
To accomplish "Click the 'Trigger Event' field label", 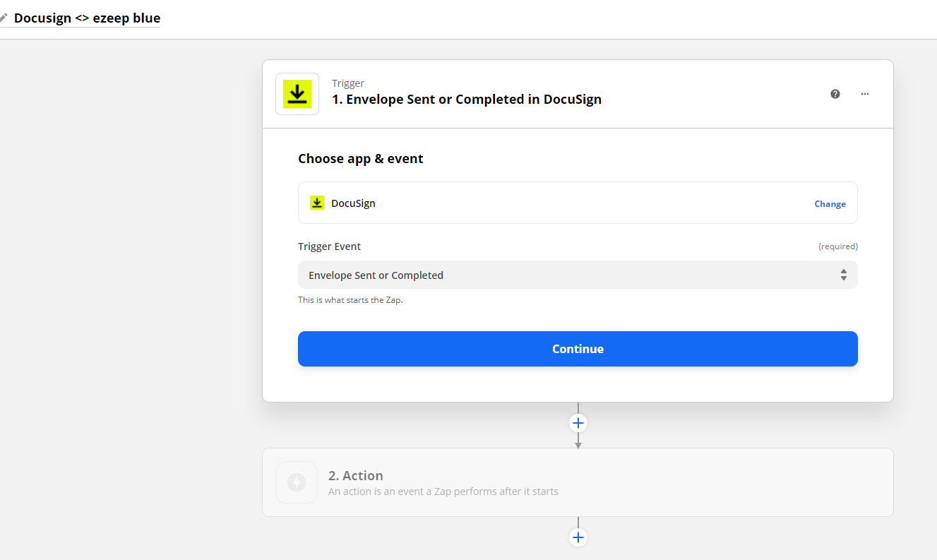I will [329, 246].
